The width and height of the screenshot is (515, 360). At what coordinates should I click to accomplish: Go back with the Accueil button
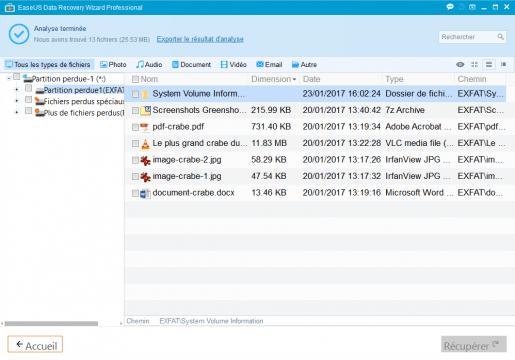(x=35, y=344)
